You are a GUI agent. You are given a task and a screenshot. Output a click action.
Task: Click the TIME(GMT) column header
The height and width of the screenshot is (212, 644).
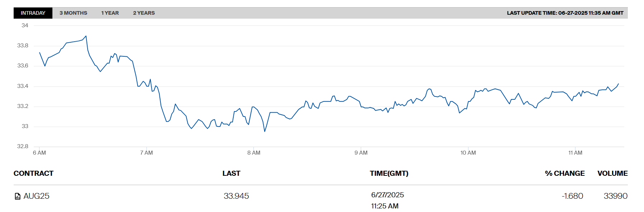coord(389,173)
